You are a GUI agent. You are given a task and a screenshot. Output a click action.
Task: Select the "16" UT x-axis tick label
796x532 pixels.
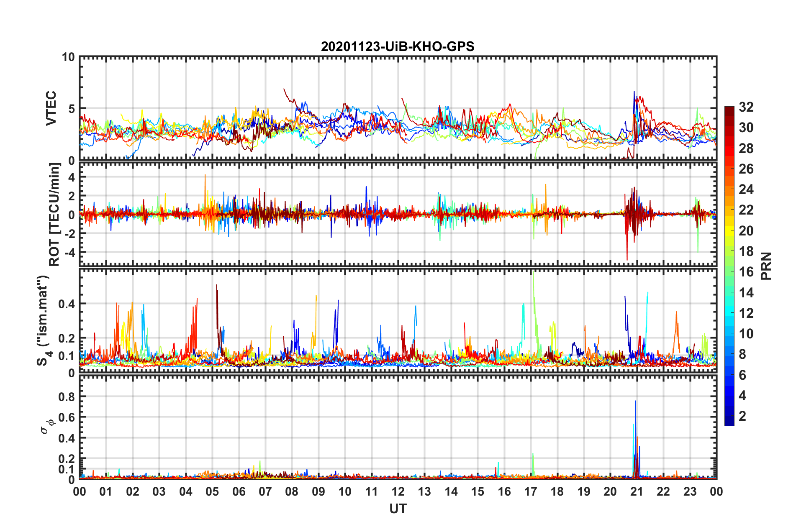coord(504,491)
